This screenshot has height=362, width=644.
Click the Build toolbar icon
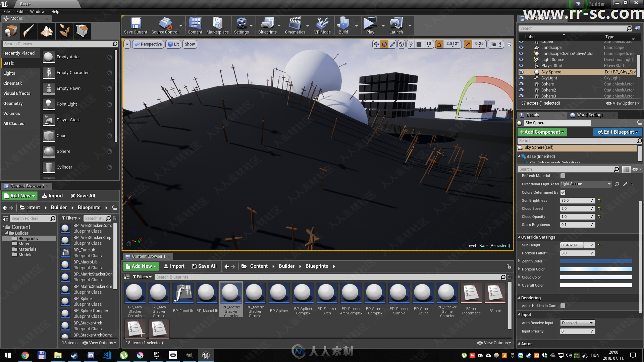[343, 26]
